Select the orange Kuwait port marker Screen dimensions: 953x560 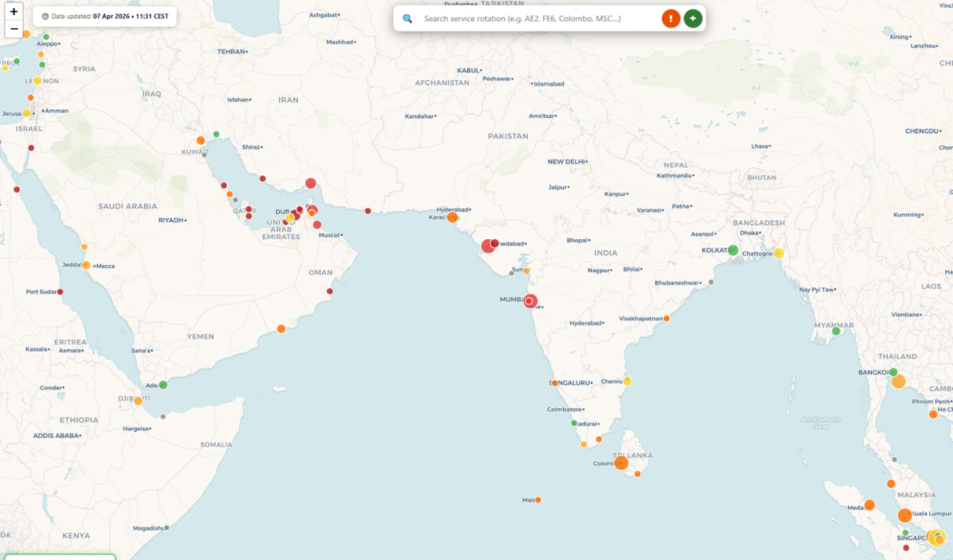(x=201, y=140)
